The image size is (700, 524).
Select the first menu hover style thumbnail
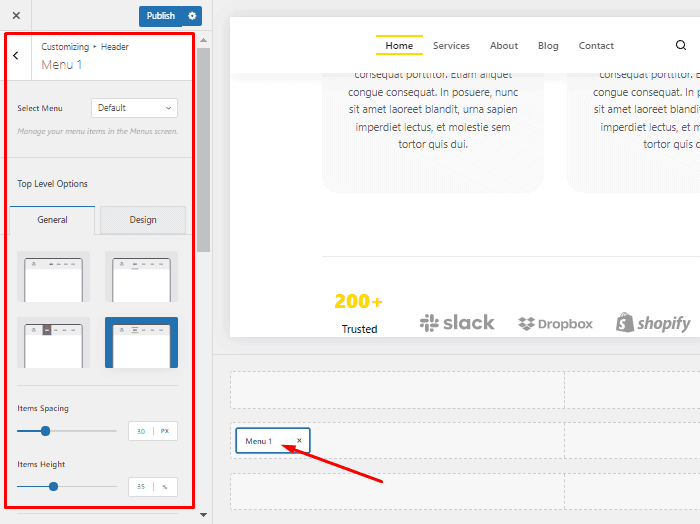point(54,277)
